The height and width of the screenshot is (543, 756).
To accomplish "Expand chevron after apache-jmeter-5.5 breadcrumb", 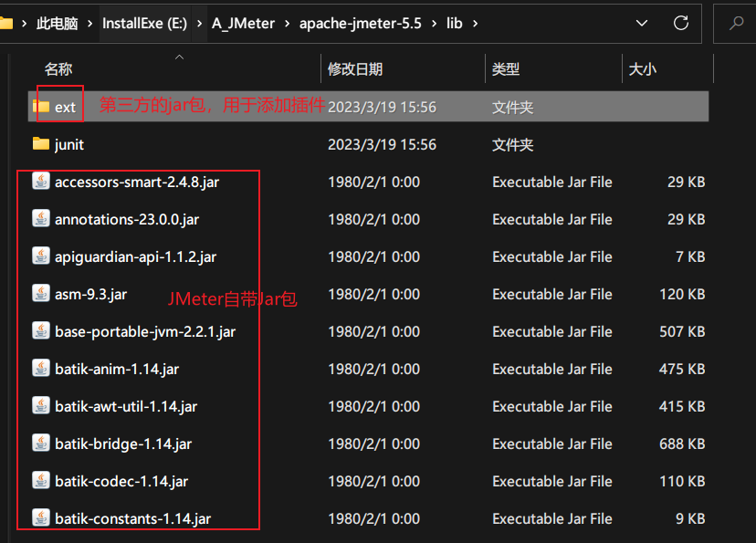I will [x=435, y=24].
